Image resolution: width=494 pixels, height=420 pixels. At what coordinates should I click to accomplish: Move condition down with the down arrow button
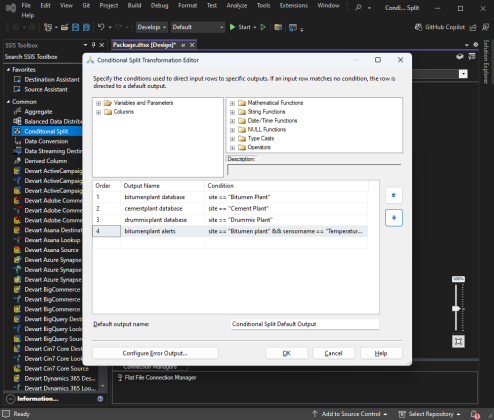pyautogui.click(x=394, y=218)
